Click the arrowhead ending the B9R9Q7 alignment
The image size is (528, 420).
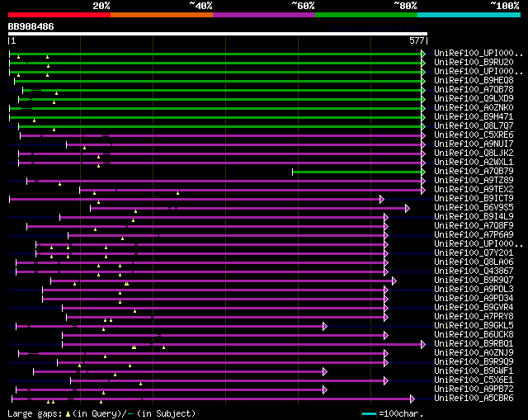(394, 281)
